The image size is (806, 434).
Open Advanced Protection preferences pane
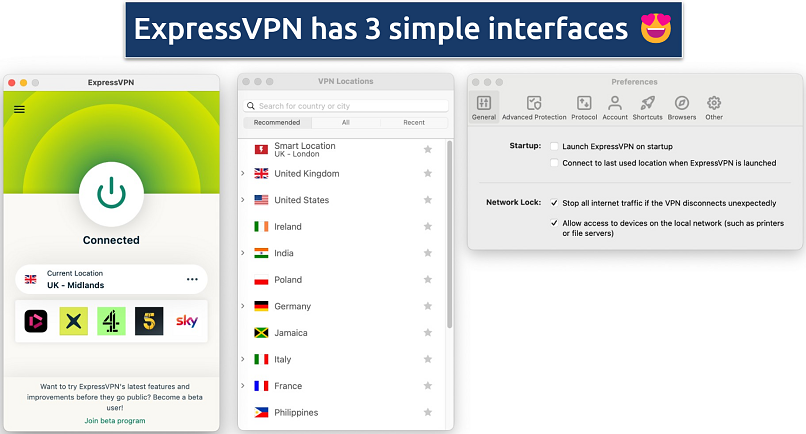534,108
